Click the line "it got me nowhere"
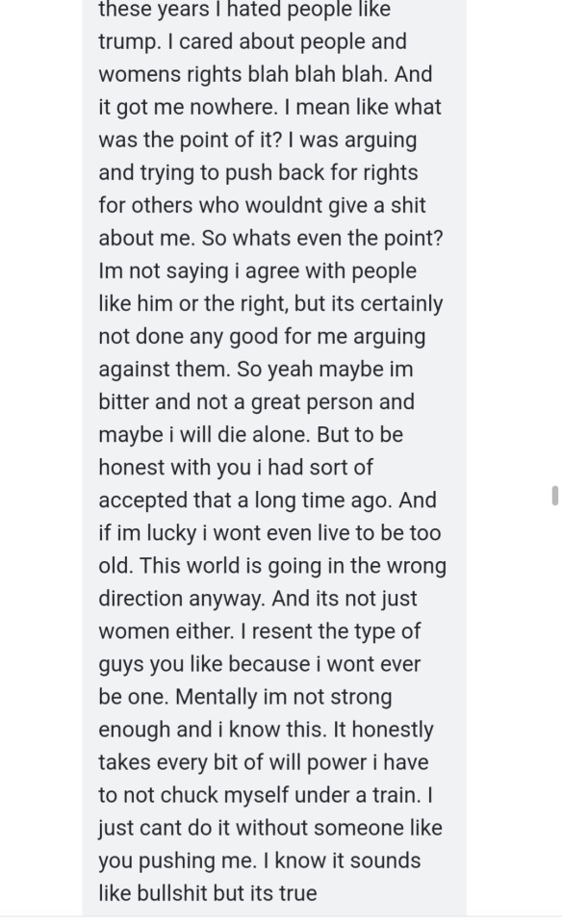 click(186, 107)
